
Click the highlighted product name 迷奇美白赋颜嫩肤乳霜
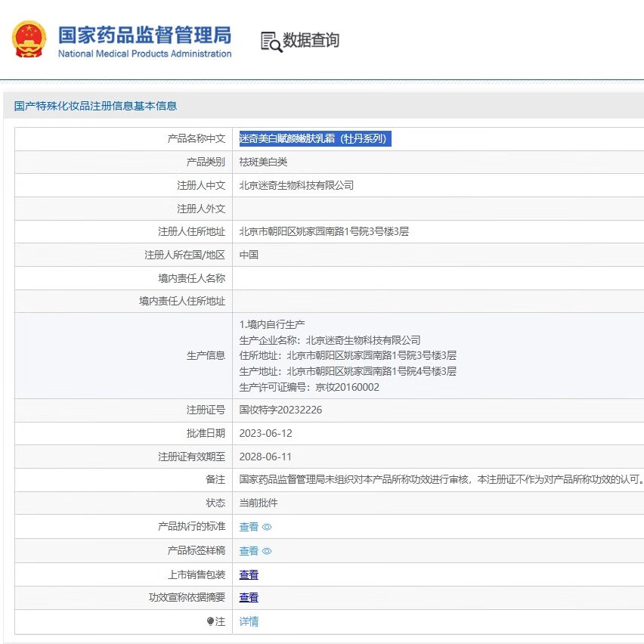[315, 139]
